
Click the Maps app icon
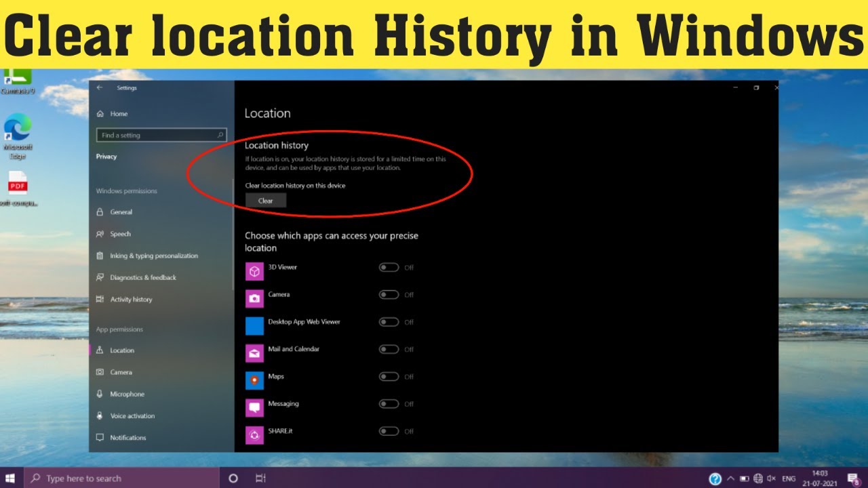(254, 380)
